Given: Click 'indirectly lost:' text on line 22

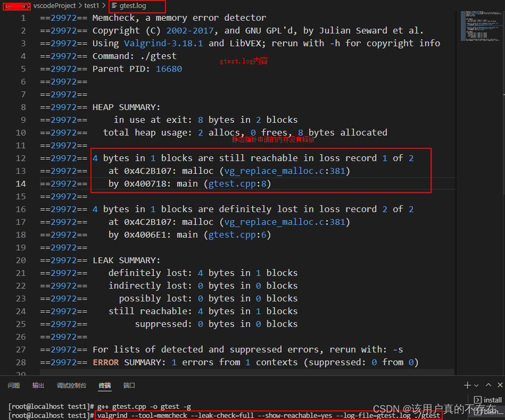Looking at the screenshot, I should tap(150, 286).
